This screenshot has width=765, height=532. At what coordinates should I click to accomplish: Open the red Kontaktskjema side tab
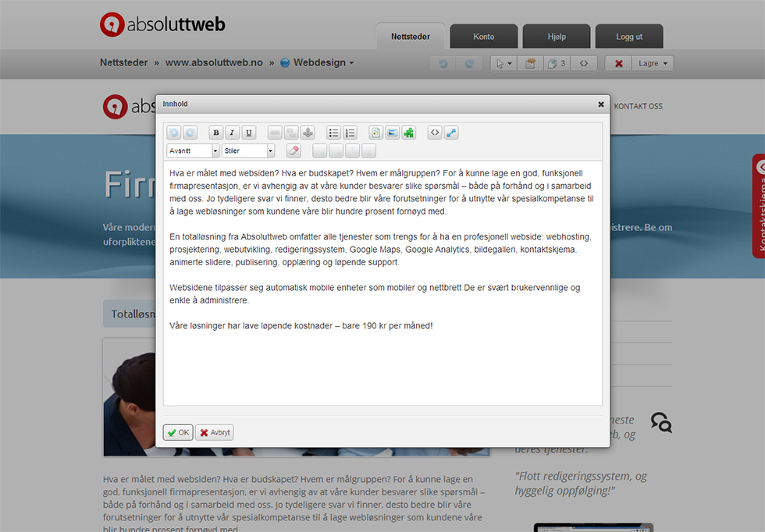coord(759,206)
